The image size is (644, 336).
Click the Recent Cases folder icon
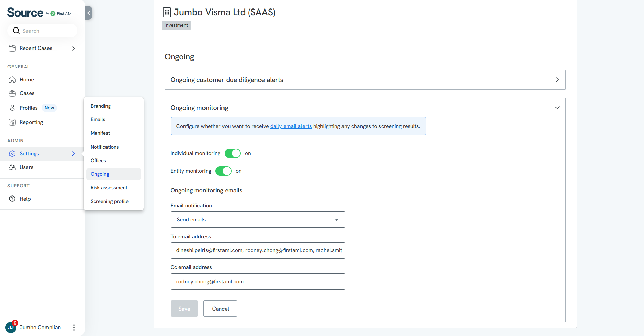(12, 48)
